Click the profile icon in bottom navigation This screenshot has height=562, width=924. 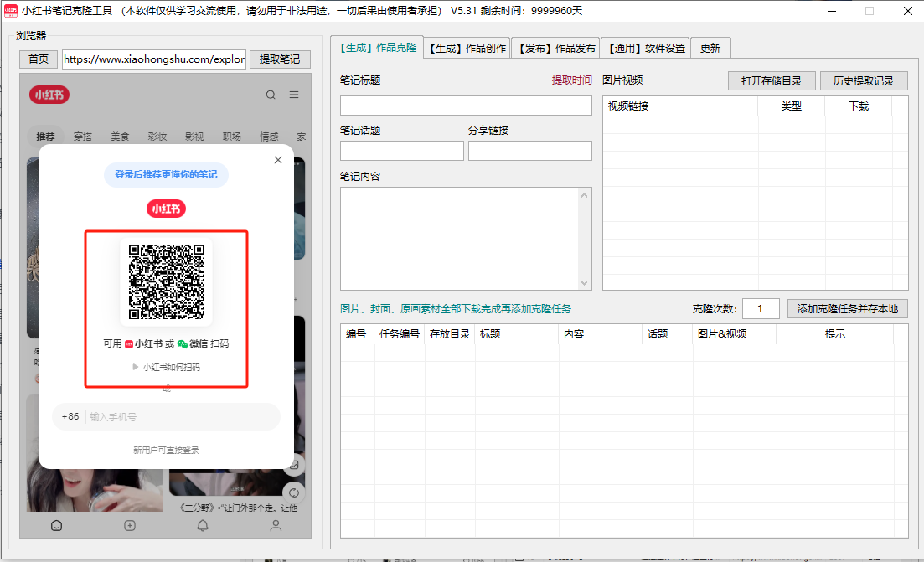click(x=276, y=526)
